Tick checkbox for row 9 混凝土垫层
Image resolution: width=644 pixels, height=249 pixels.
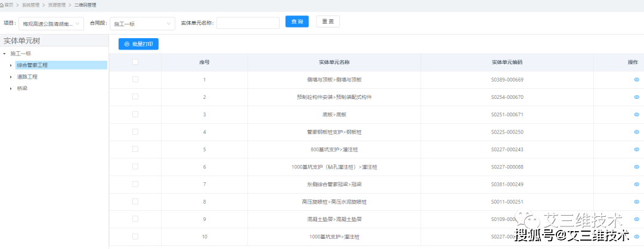coord(135,219)
